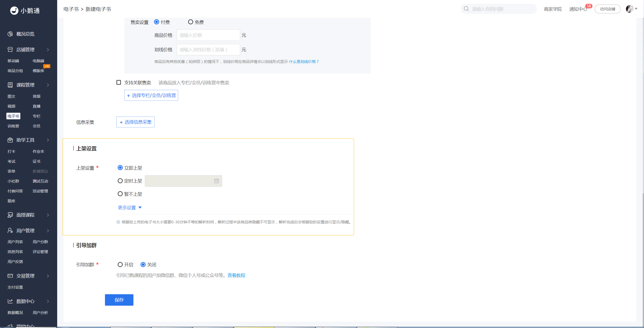Screen dimensions: 644x328
Task: Select the 暂不上架 radio option
Action: [x=120, y=194]
